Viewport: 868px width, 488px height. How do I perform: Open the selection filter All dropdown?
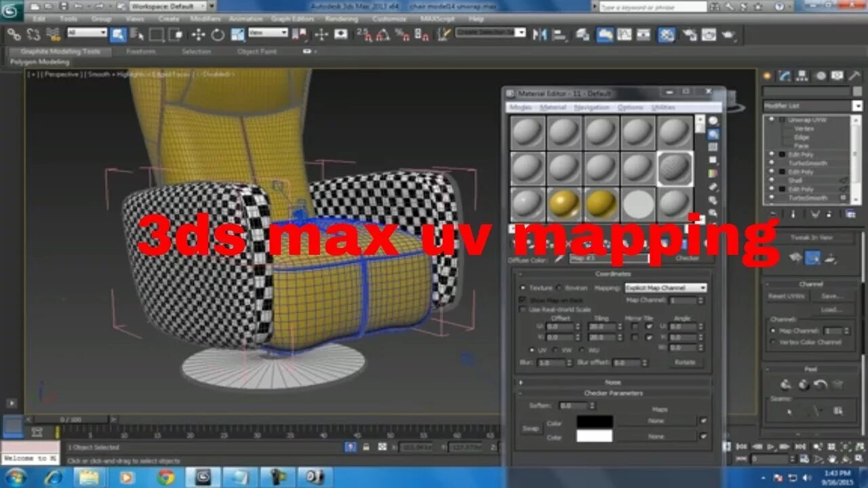(87, 33)
